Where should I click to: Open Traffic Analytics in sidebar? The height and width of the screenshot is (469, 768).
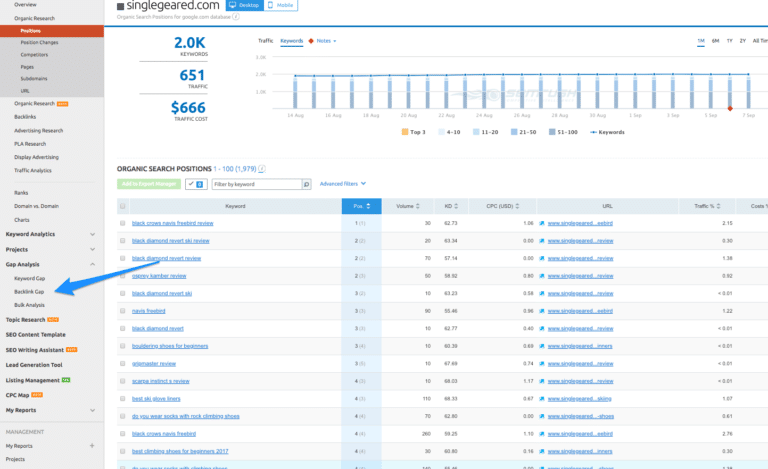coord(33,171)
